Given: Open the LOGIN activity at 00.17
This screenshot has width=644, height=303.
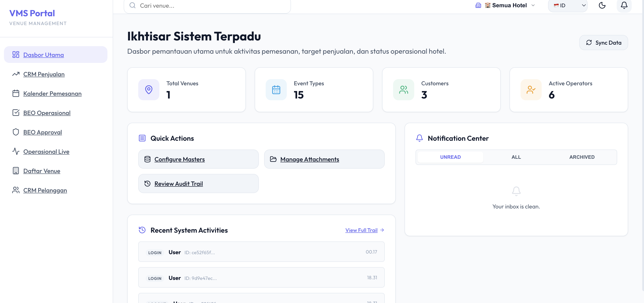Looking at the screenshot, I should tap(261, 252).
